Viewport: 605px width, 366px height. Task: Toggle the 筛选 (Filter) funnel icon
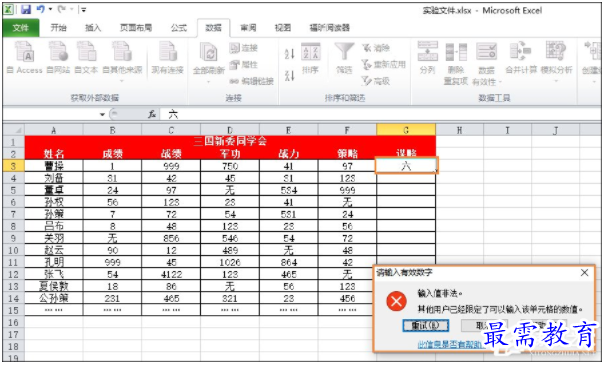point(344,58)
